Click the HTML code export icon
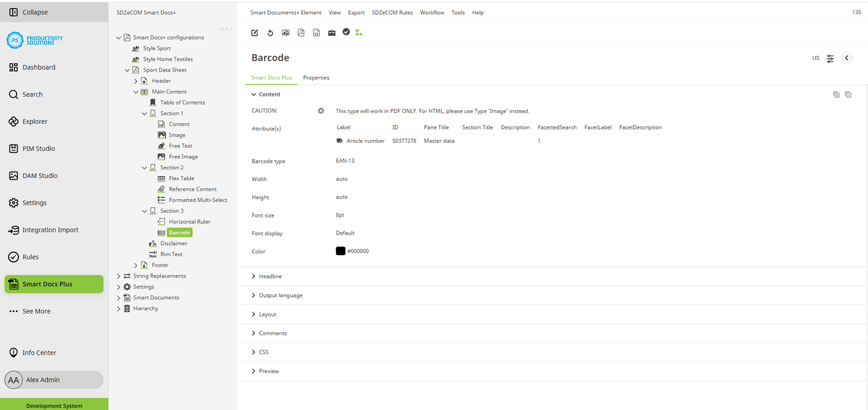Screen dimensions: 868x410 click(x=316, y=33)
